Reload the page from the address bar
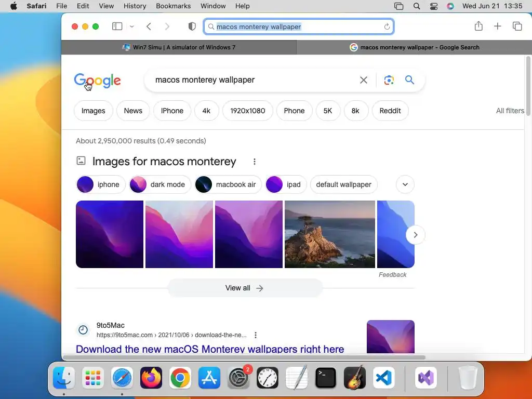532x399 pixels. pyautogui.click(x=387, y=27)
